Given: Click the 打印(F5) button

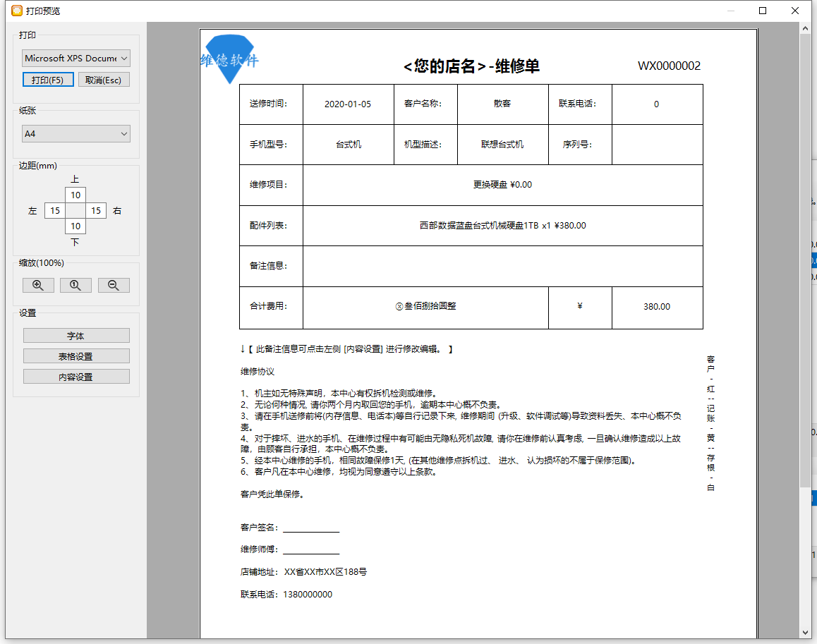Looking at the screenshot, I should [48, 80].
